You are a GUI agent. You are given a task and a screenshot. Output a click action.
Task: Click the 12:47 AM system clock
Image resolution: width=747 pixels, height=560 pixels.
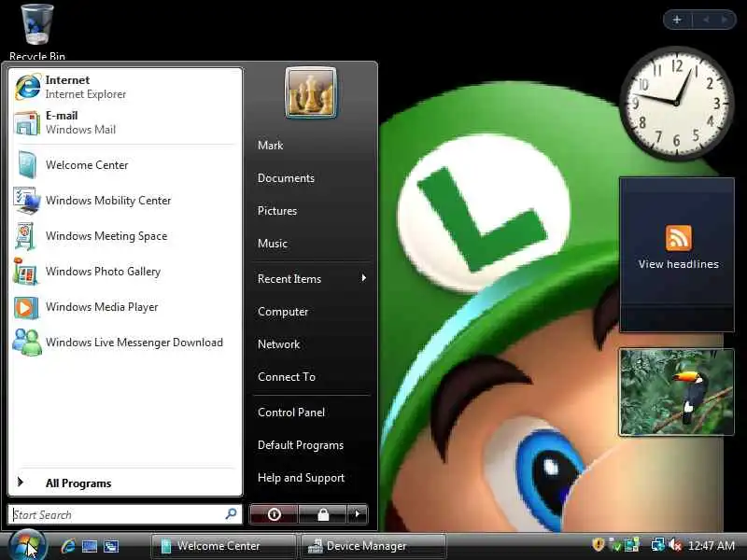point(712,545)
